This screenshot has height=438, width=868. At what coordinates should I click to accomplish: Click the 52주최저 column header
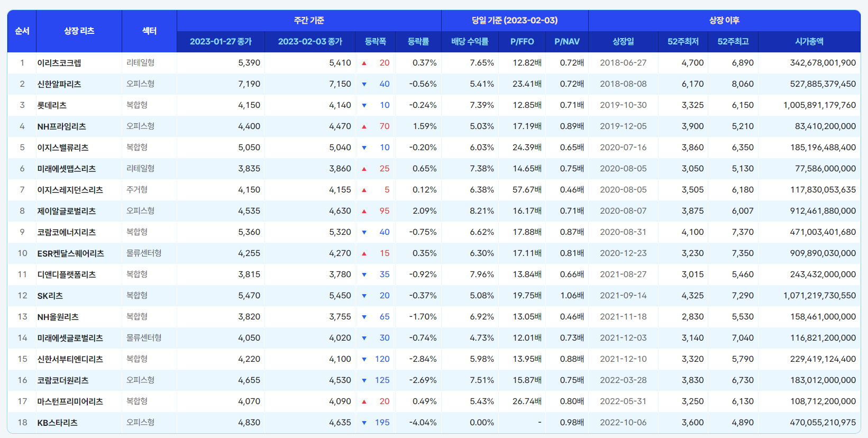(x=683, y=42)
